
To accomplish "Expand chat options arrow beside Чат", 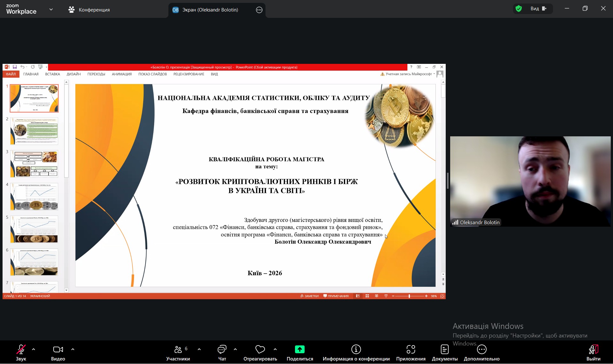I will (x=235, y=349).
